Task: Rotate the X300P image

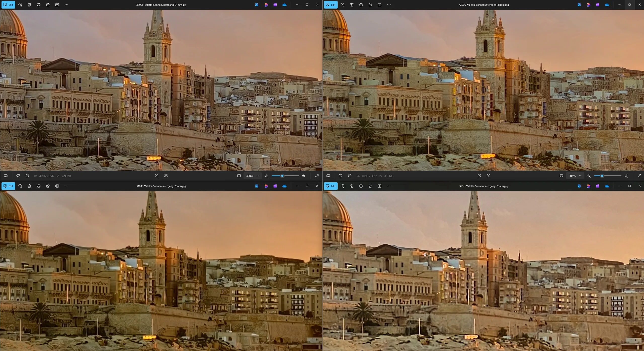Action: point(20,5)
